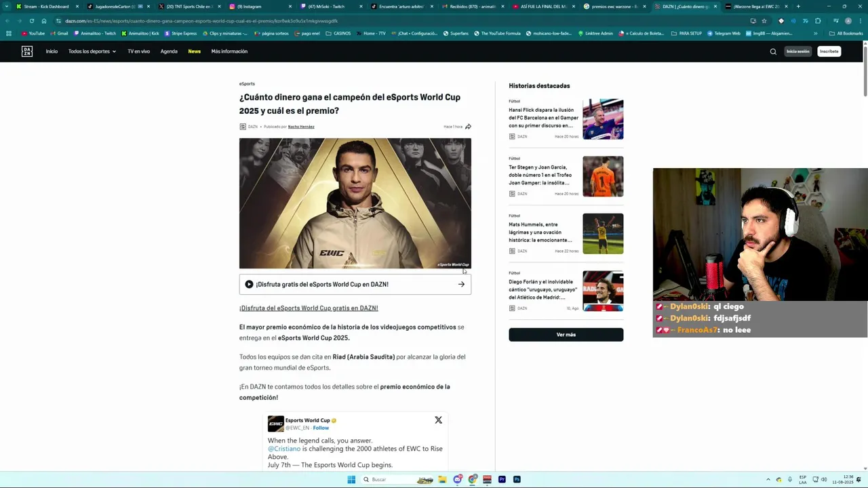Image resolution: width=868 pixels, height=488 pixels.
Task: Expand the bookmarks overflow chevron
Action: click(x=816, y=33)
